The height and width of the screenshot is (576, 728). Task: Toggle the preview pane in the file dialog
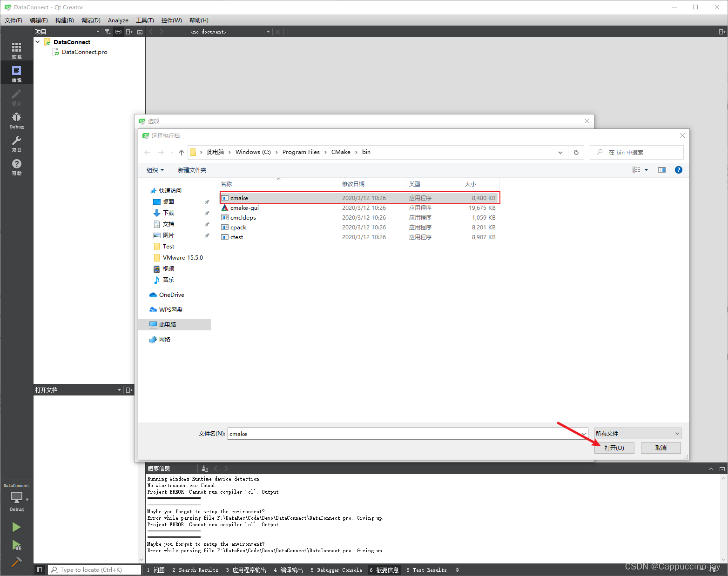pyautogui.click(x=661, y=169)
